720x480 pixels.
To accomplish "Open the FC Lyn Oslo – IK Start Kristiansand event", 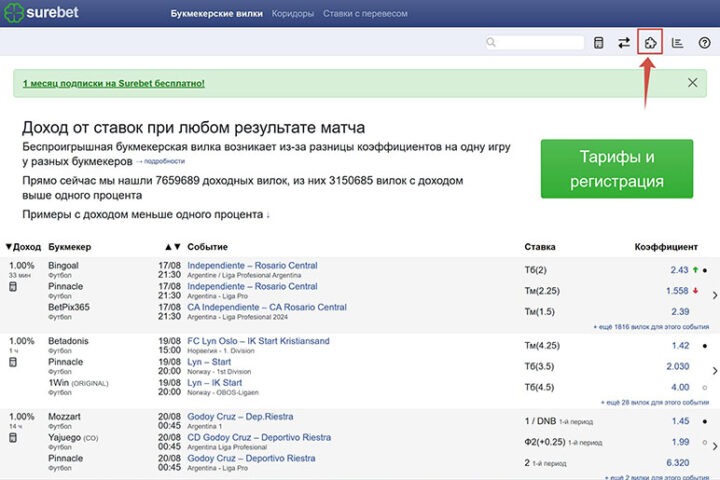I will [x=258, y=341].
